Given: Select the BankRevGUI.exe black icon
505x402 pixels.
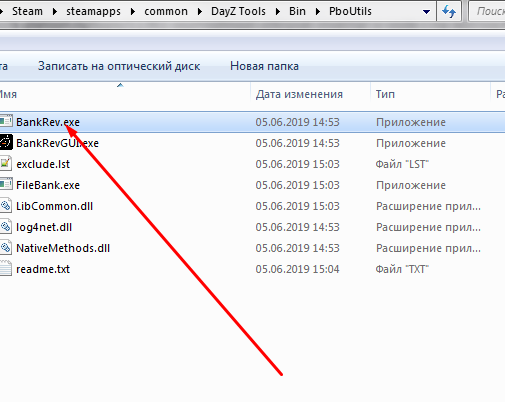Looking at the screenshot, I should (x=6, y=143).
